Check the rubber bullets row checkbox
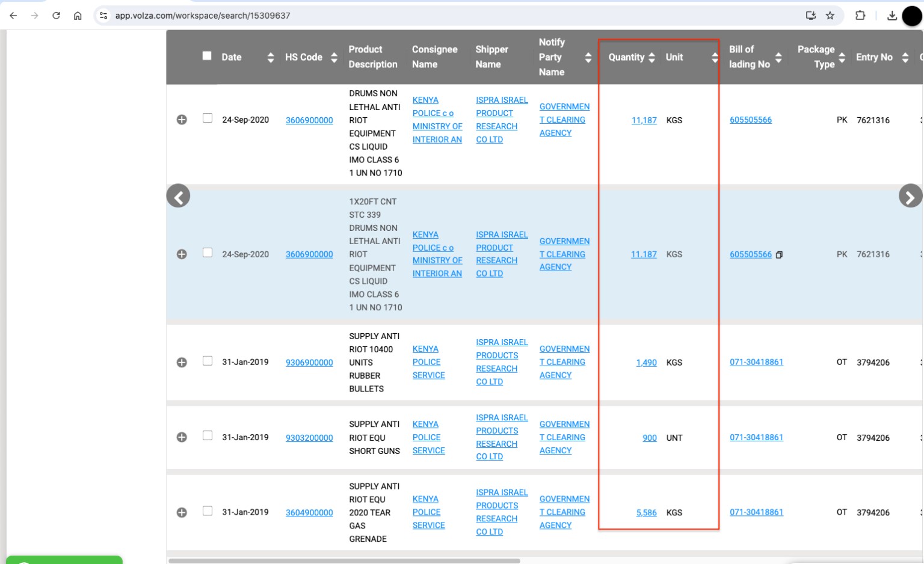 (x=208, y=361)
